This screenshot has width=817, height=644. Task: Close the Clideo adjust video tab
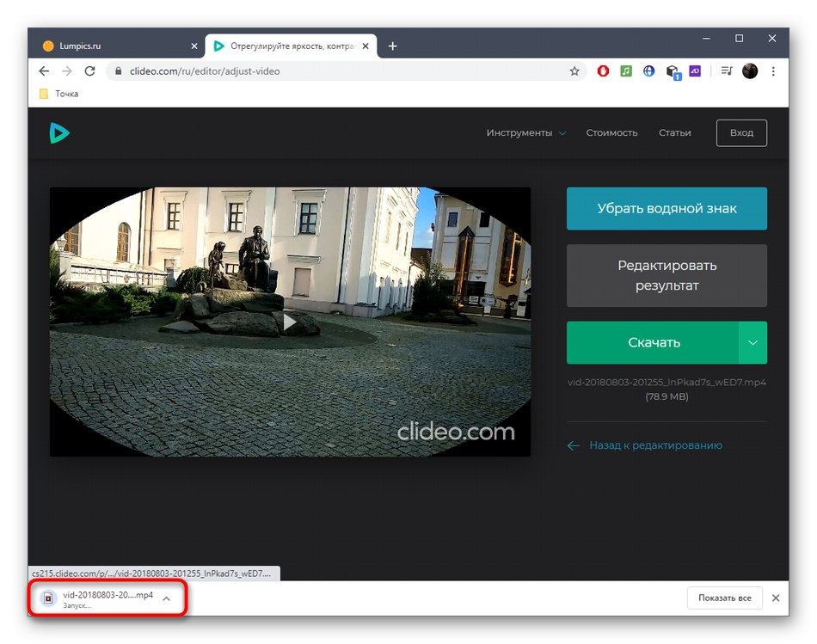coord(365,46)
